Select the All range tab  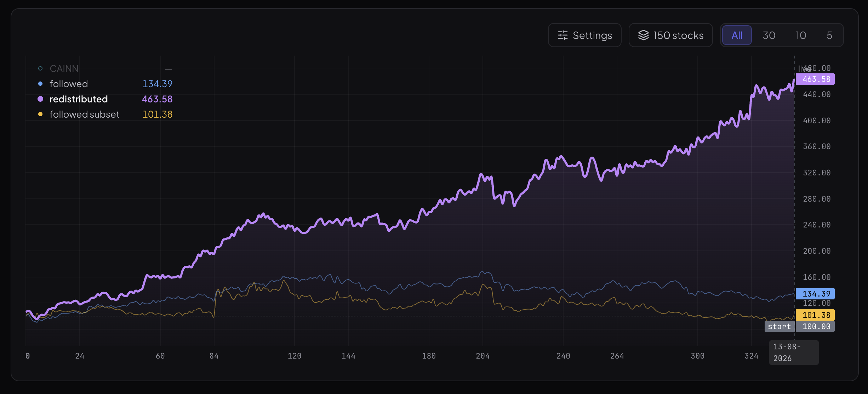click(737, 35)
